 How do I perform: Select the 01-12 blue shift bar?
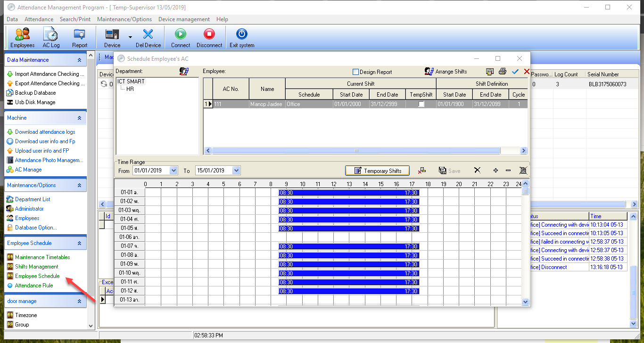[349, 291]
